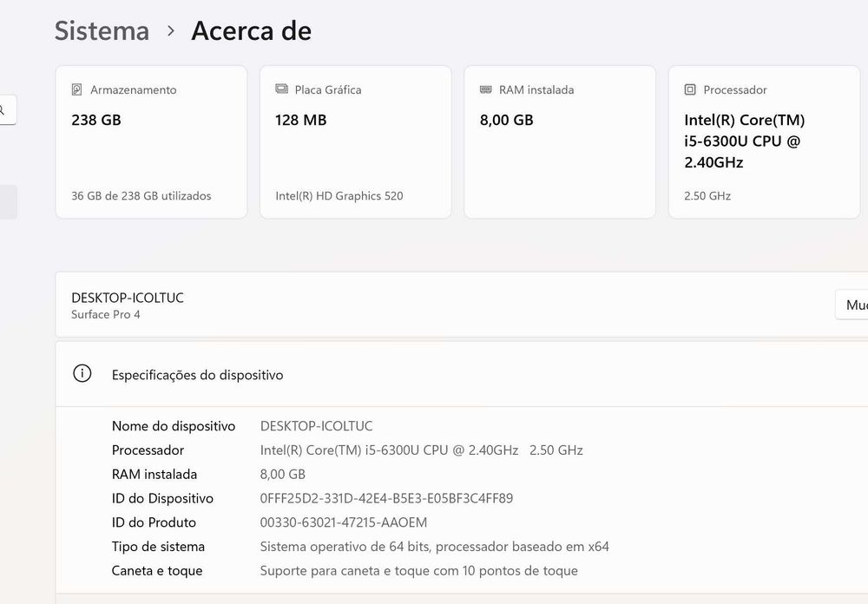
Task: Click the "Tipo de sistema" label
Action: click(x=158, y=547)
